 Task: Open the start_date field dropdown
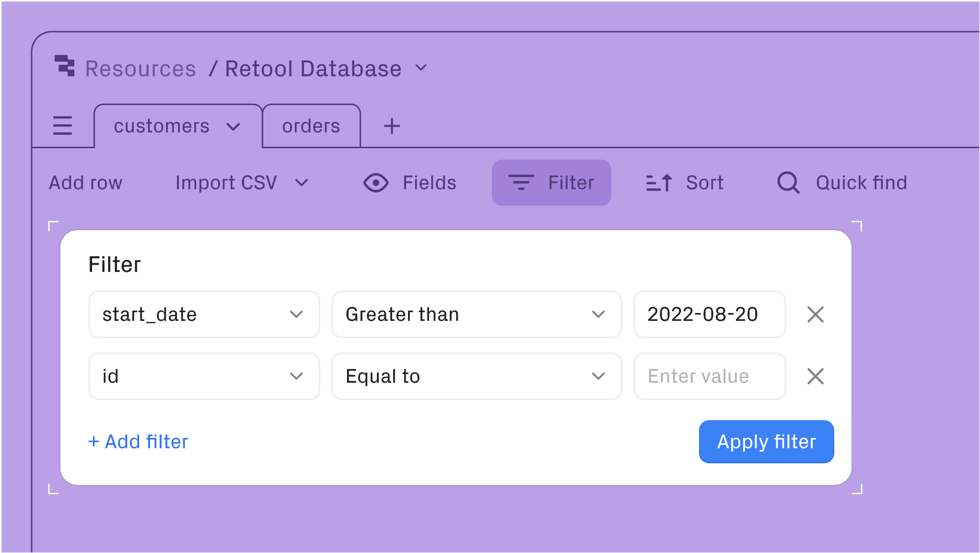point(204,315)
